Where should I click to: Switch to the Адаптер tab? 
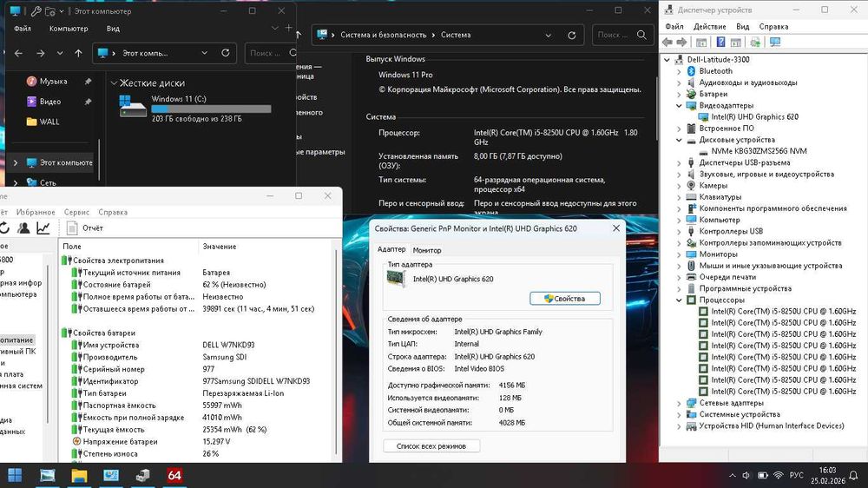tap(391, 250)
